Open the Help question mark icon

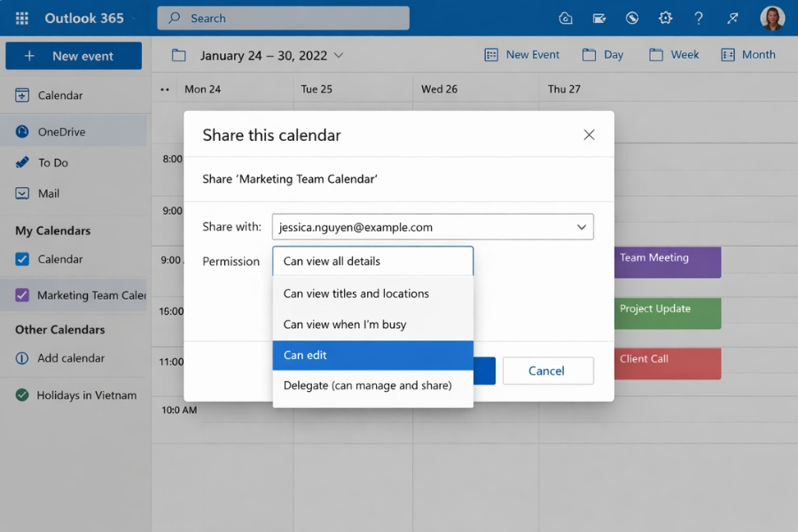tap(699, 18)
